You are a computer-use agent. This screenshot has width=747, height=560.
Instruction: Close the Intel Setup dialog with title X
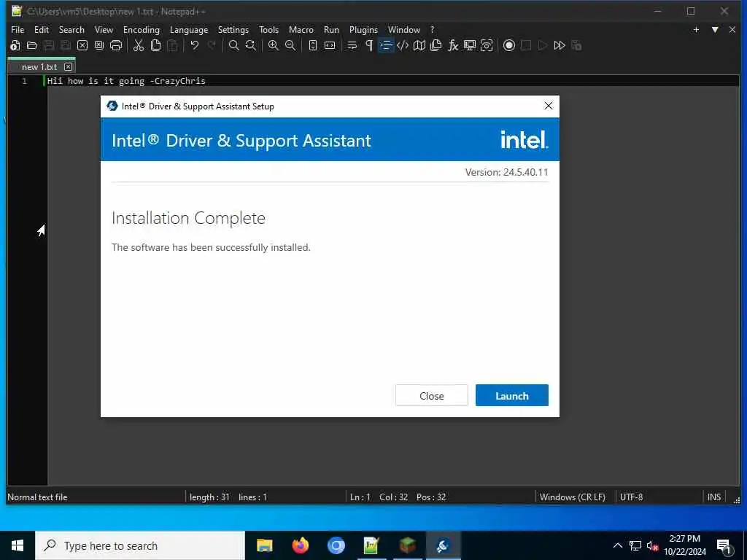click(549, 106)
